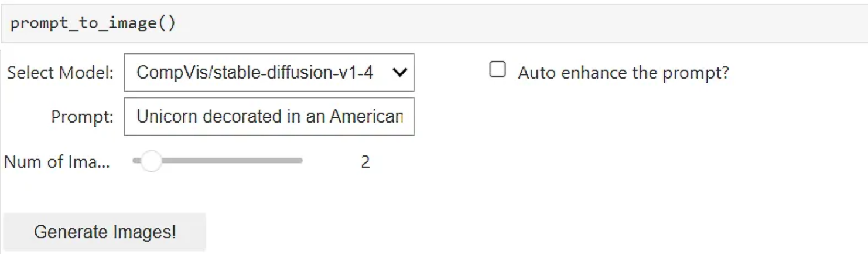Click the left end of the slider track
The height and width of the screenshot is (254, 868).
click(x=136, y=161)
